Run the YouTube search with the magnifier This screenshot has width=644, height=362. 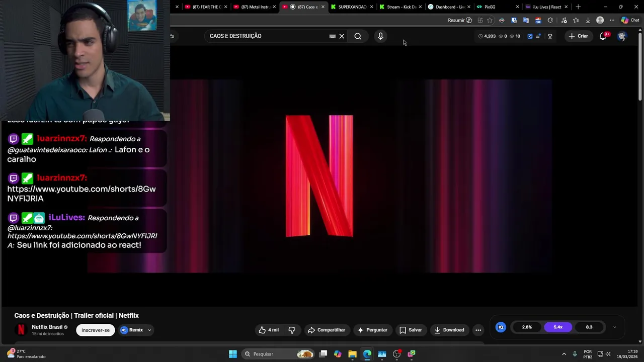pos(358,36)
